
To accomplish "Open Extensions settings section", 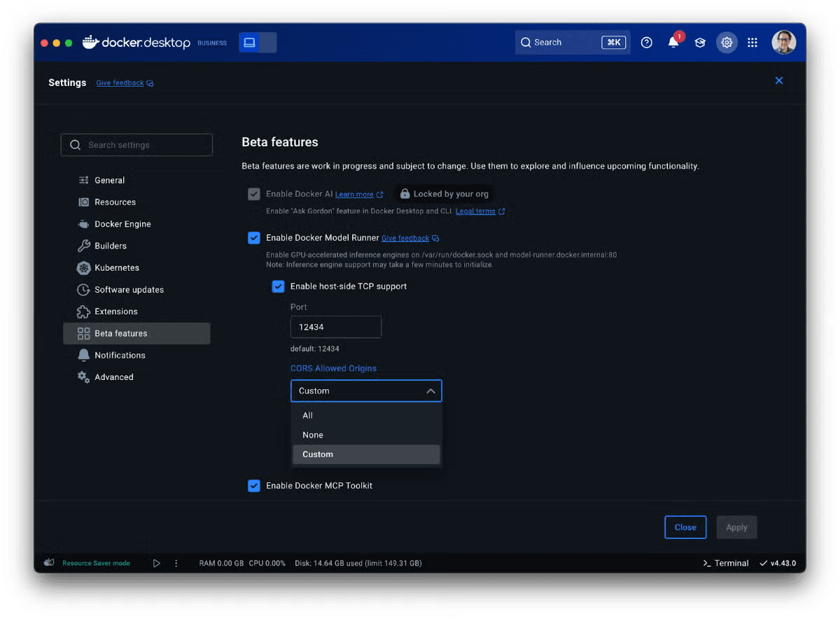I will [136, 311].
